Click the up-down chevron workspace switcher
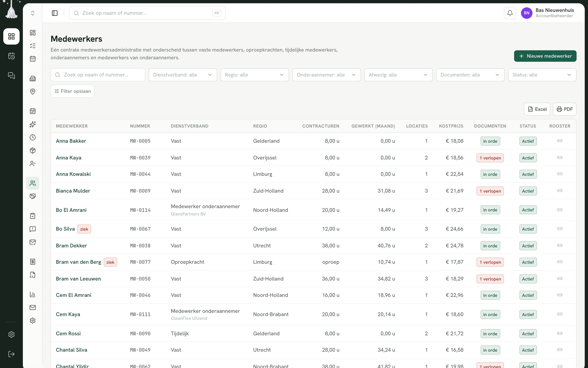The width and height of the screenshot is (588, 368). 32,13
